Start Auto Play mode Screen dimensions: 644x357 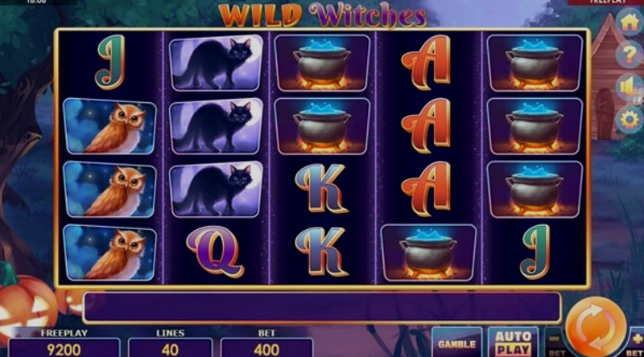tap(513, 343)
